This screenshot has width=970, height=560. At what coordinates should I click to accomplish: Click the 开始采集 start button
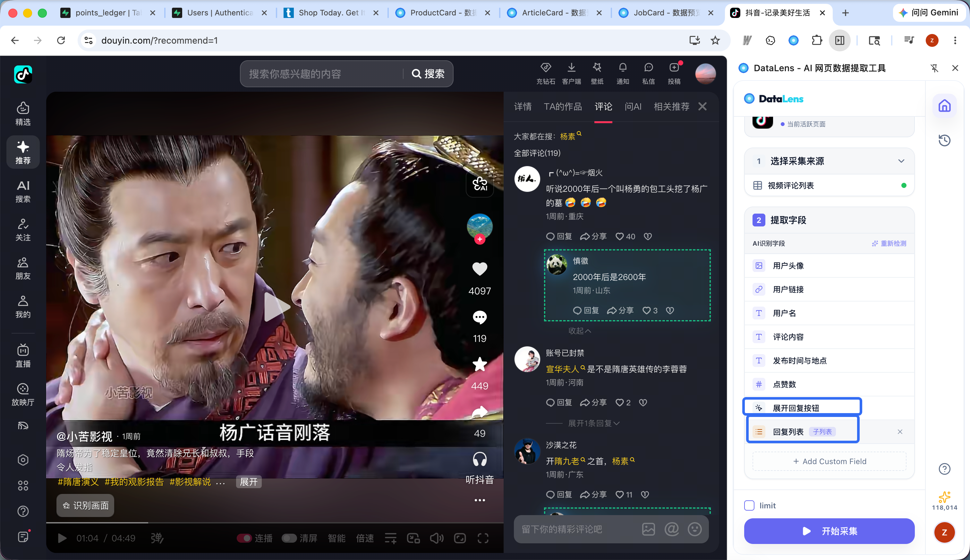click(829, 531)
